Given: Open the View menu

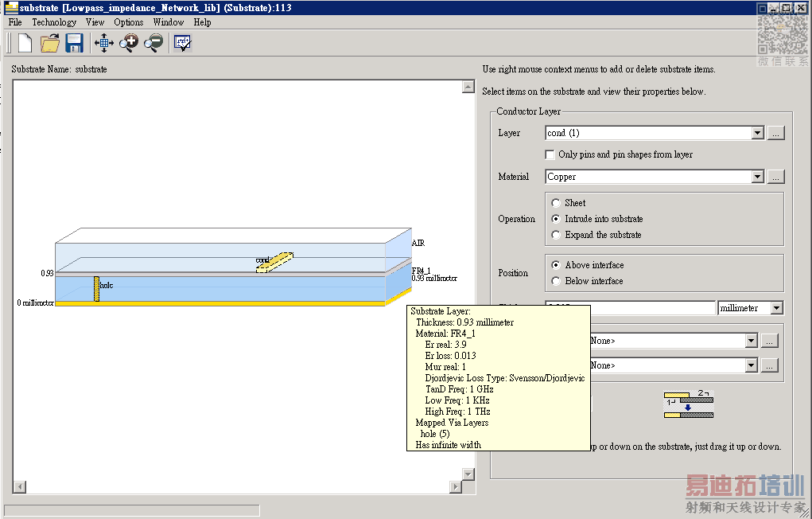Looking at the screenshot, I should pyautogui.click(x=95, y=22).
